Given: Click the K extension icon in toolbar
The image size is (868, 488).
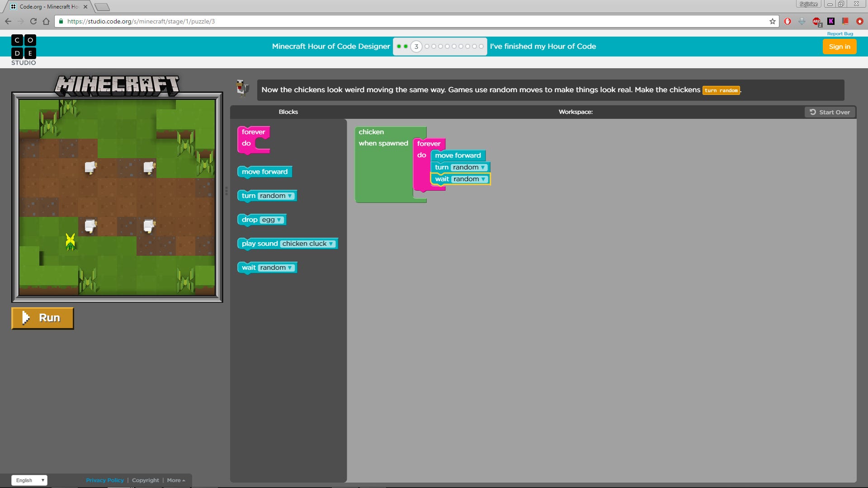Looking at the screenshot, I should tap(831, 21).
